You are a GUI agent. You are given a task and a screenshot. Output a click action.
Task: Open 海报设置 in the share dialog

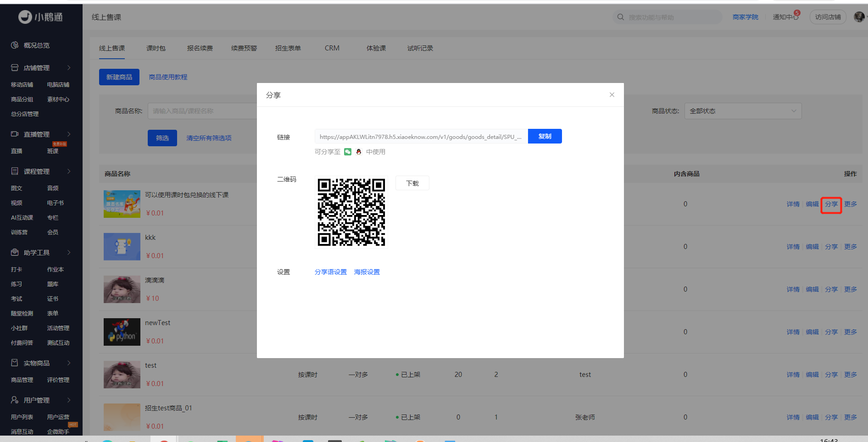(x=367, y=272)
